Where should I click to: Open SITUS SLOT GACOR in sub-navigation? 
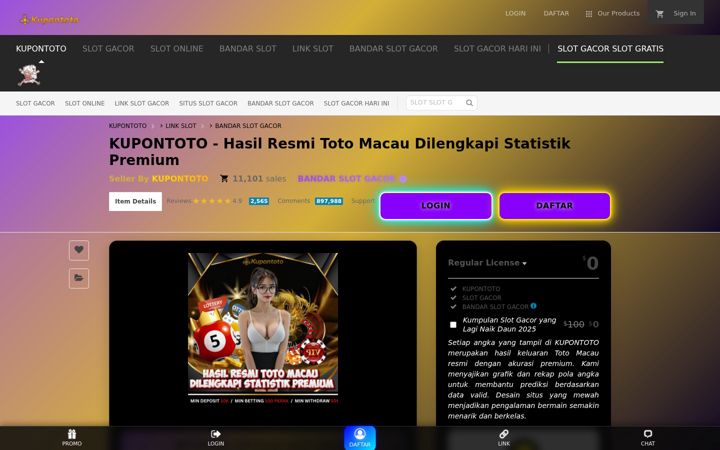point(208,103)
